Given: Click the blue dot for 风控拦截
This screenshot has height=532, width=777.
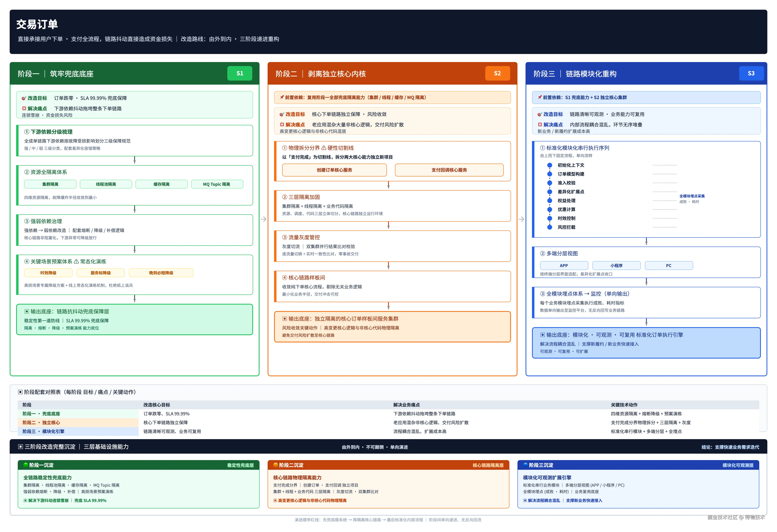Looking at the screenshot, I should [550, 227].
